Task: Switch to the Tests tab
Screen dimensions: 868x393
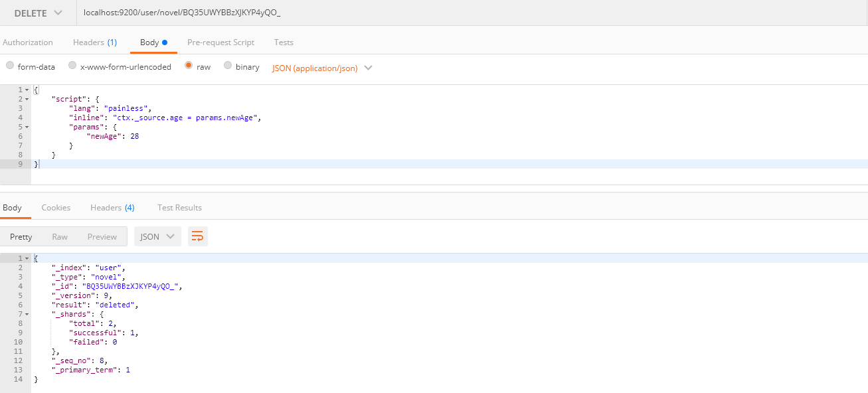Action: (284, 42)
